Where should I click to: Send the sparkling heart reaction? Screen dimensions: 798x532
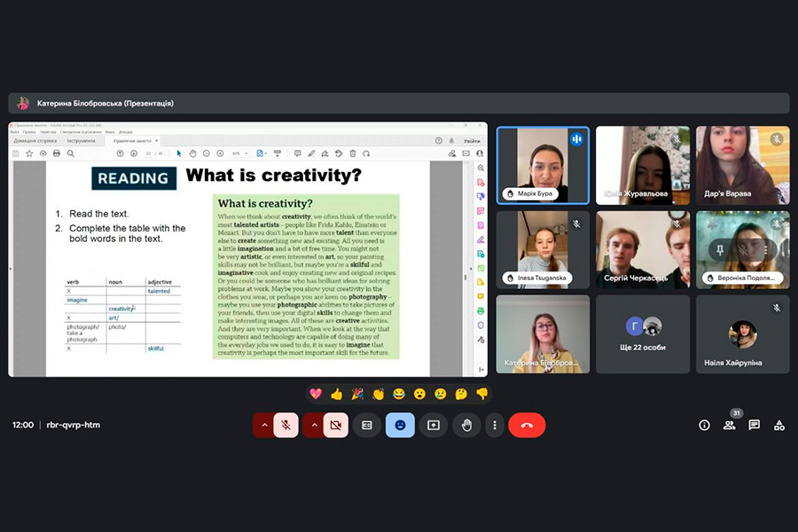[x=316, y=394]
